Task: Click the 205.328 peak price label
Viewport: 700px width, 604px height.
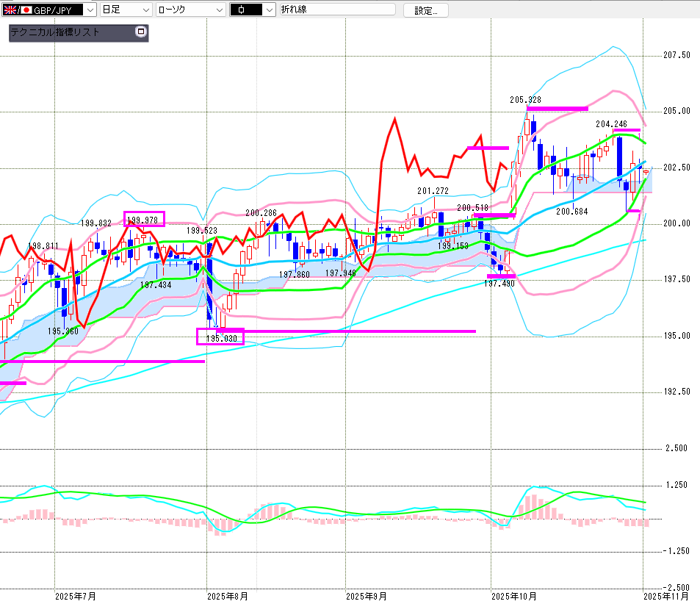Action: point(525,99)
